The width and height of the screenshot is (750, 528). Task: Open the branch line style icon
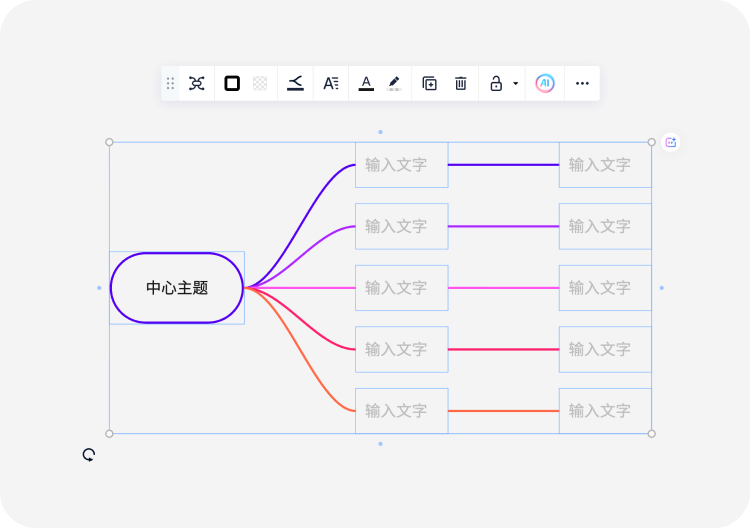[295, 83]
